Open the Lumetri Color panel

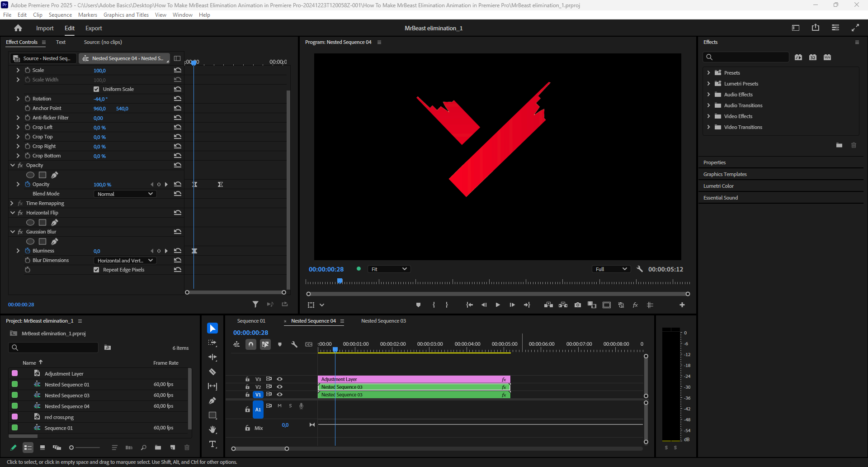tap(718, 186)
